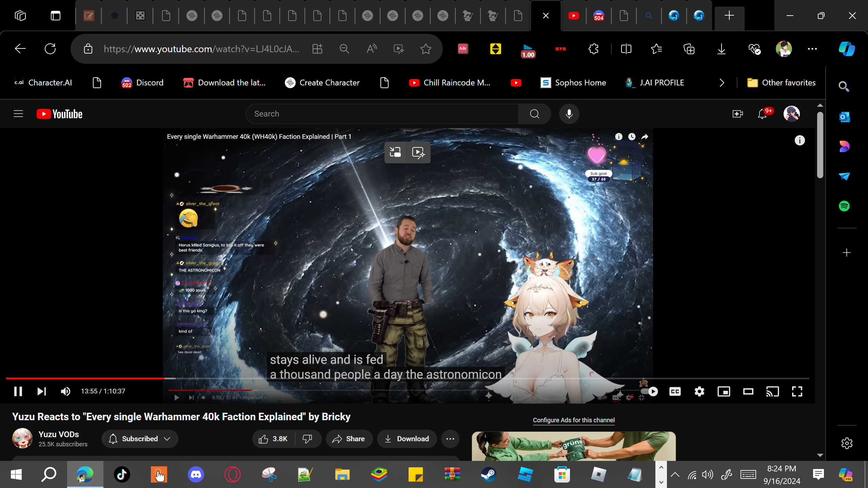Viewport: 868px width, 488px height.
Task: Download this video
Action: click(x=407, y=439)
